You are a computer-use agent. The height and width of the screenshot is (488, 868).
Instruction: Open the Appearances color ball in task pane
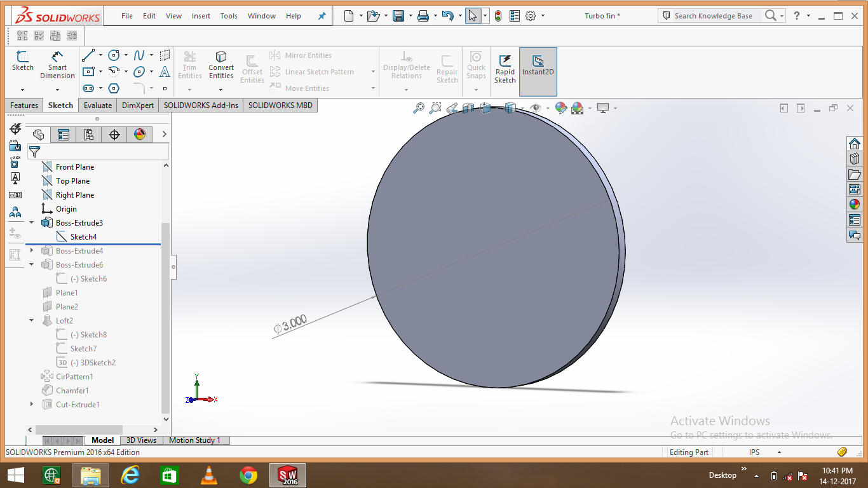coord(855,205)
